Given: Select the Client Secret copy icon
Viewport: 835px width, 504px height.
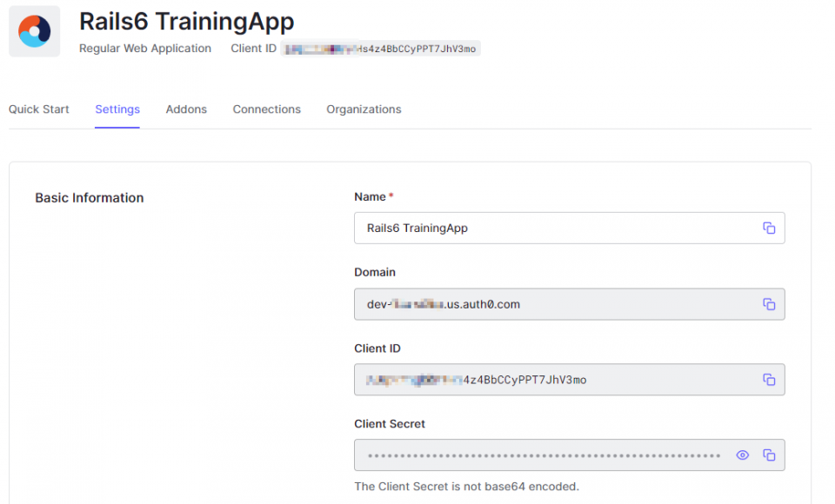Looking at the screenshot, I should 768,454.
